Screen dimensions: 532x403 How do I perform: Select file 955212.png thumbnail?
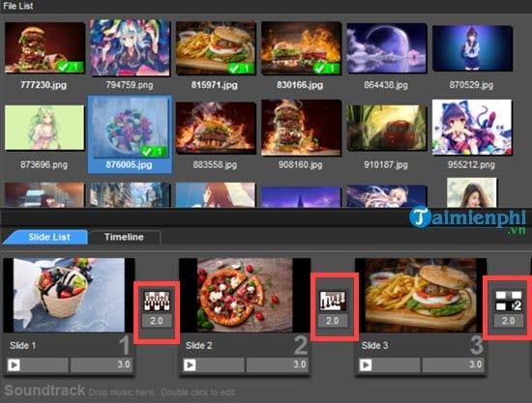pos(472,128)
